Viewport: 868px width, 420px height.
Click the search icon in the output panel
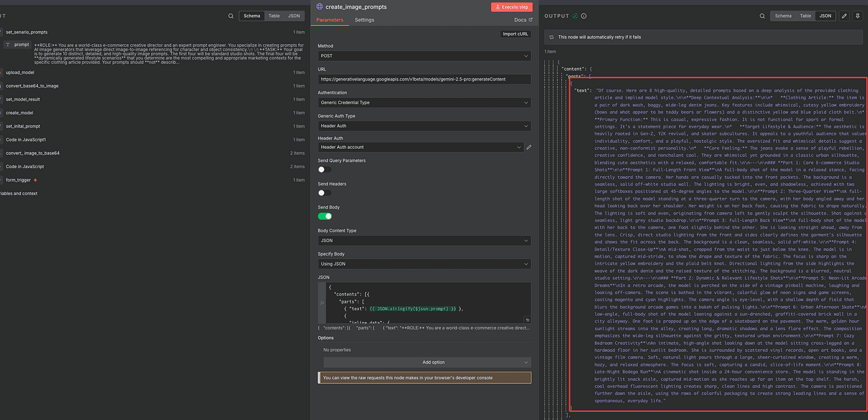point(762,16)
